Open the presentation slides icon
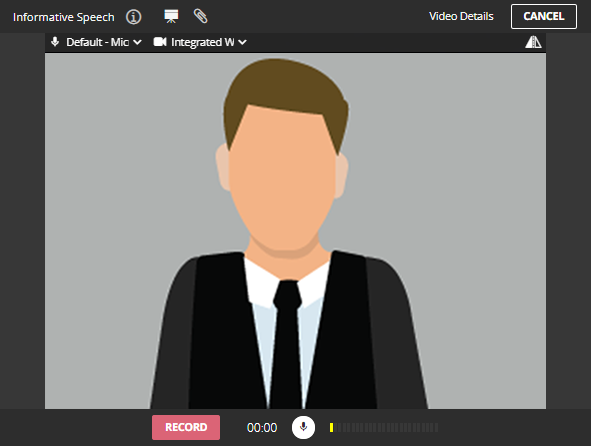This screenshot has width=591, height=446. pos(171,16)
